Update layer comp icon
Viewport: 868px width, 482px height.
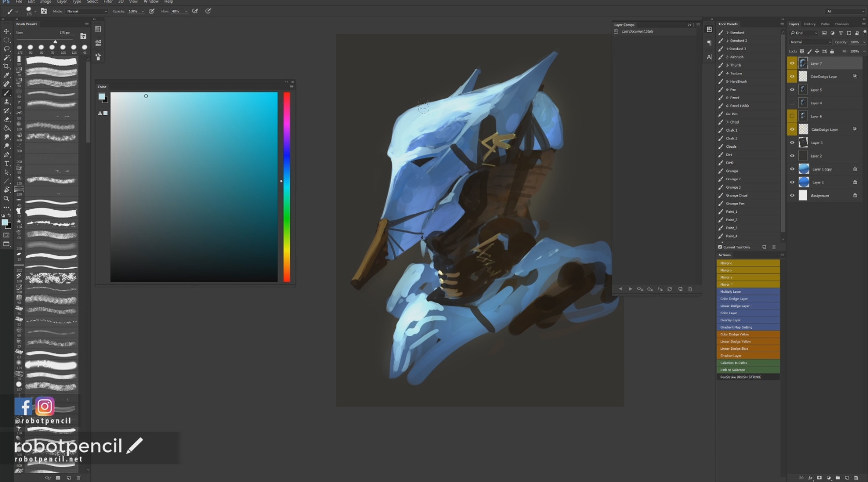coord(670,289)
